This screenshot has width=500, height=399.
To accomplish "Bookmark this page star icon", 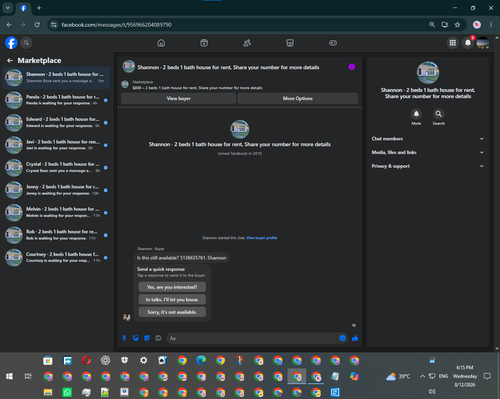I will coord(457,25).
